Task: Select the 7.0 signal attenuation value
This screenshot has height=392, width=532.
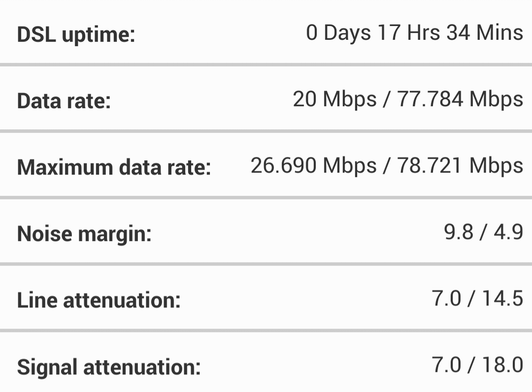Action: (x=447, y=365)
